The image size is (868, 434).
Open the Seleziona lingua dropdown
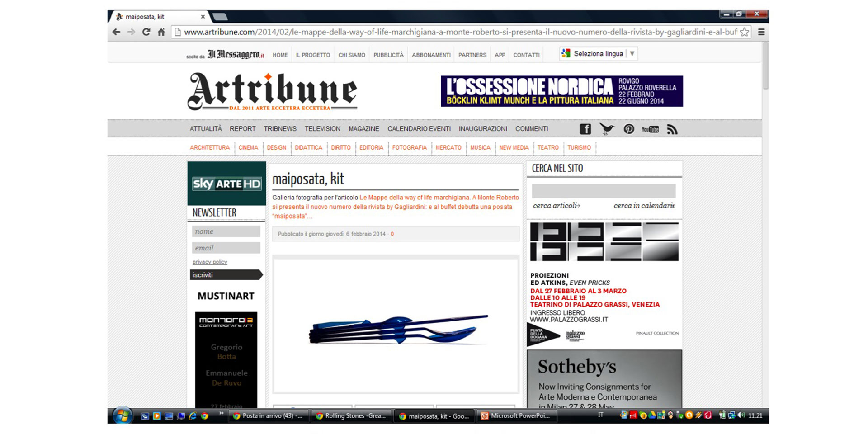pos(599,53)
